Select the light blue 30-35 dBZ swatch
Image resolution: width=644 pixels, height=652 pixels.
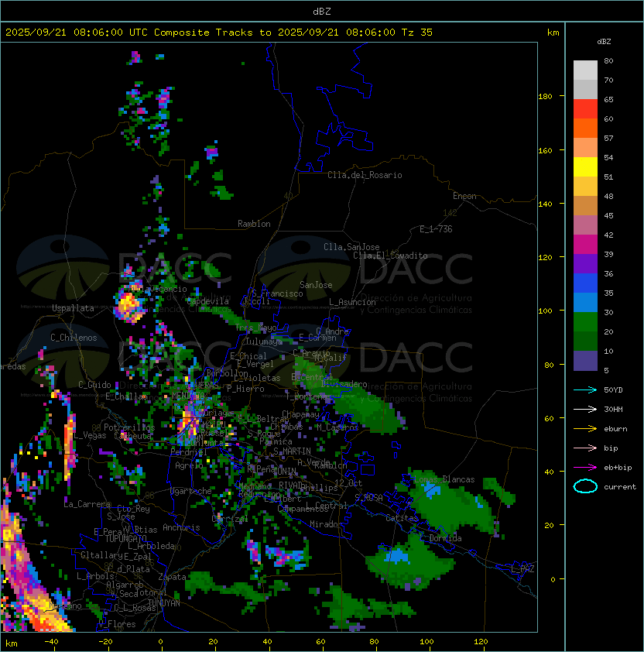[585, 303]
